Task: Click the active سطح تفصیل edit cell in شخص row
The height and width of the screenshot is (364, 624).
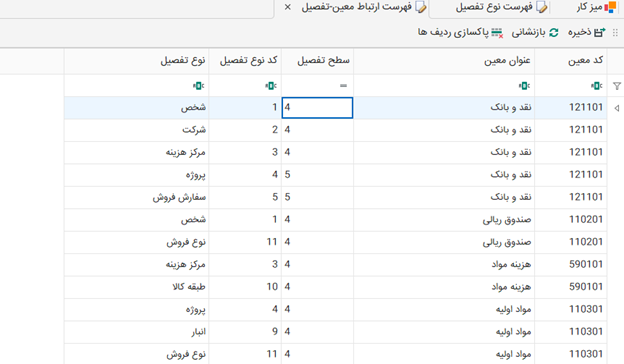Action: (317, 108)
